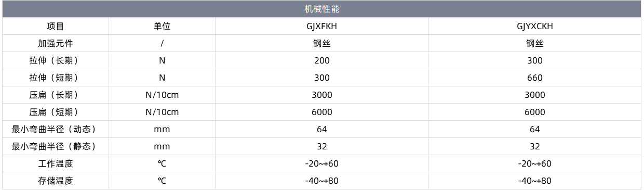
Task: Click the GJYXCKH model column header
Action: 535,27
